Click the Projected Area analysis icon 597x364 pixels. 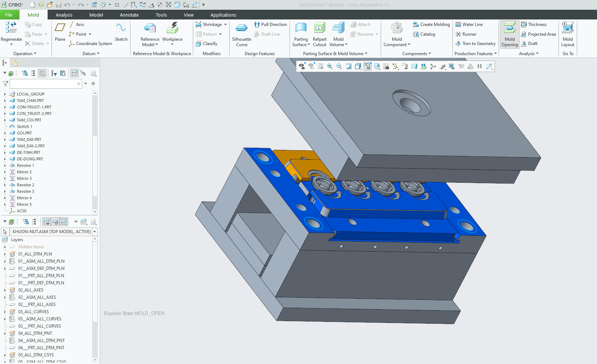pos(524,34)
